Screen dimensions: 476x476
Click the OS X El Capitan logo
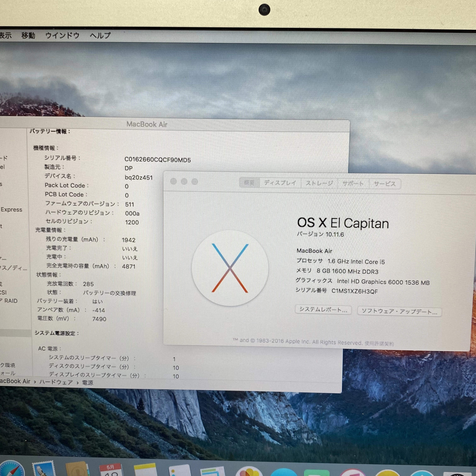click(x=230, y=268)
